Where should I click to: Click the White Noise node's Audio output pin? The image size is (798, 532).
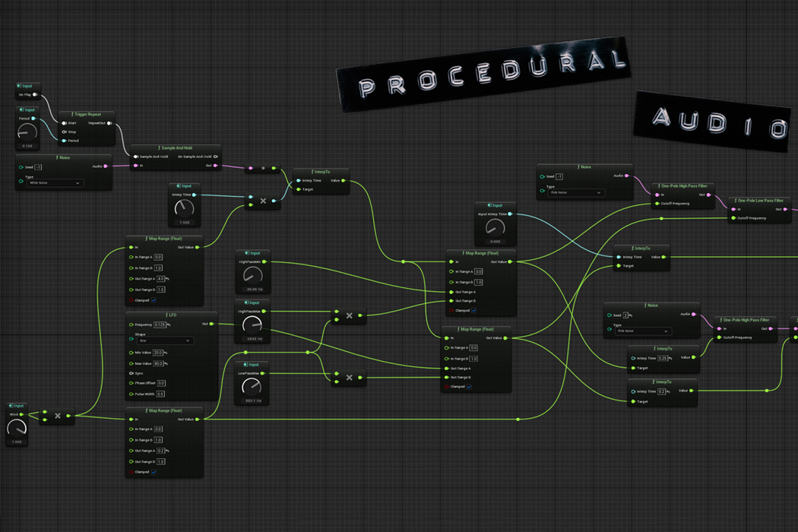[106, 166]
